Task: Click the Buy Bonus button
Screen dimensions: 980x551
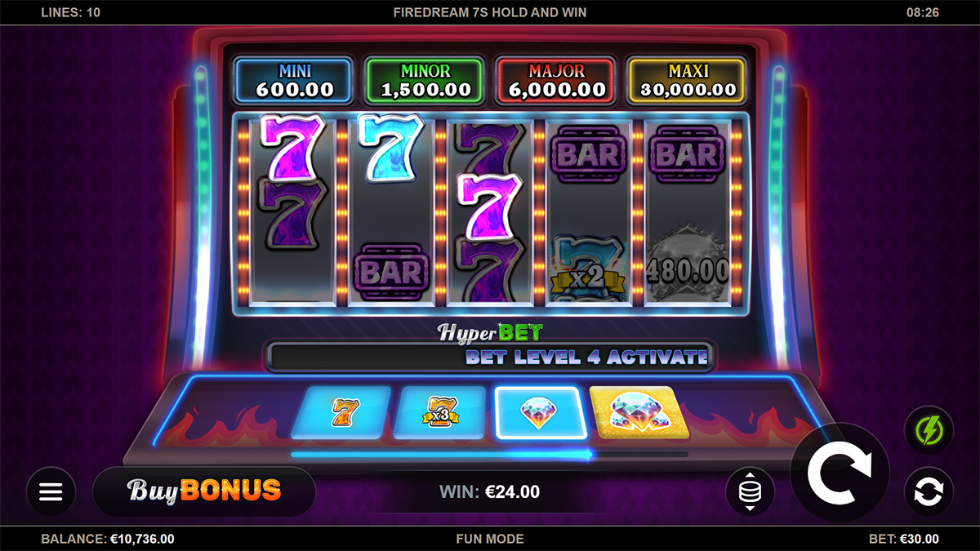Action: (x=204, y=491)
